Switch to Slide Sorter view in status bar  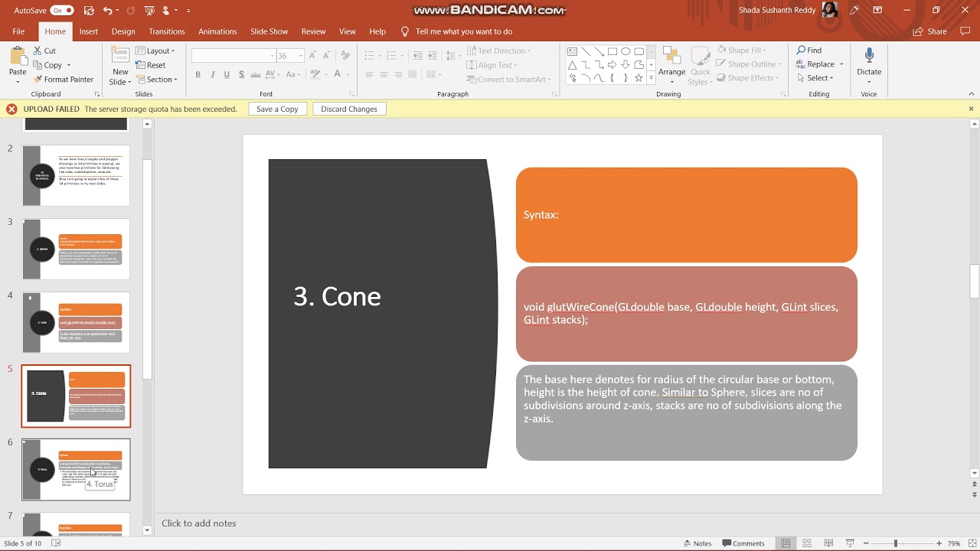[x=807, y=543]
